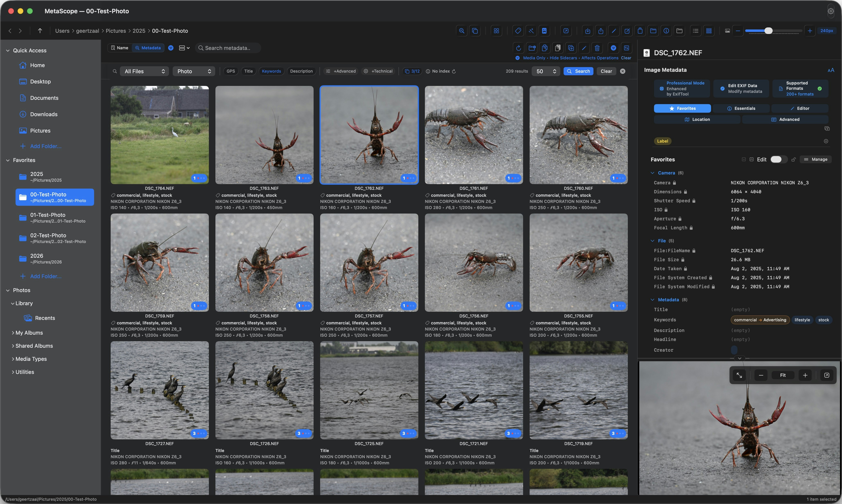Click the sticky note document toolbar icon
Image resolution: width=842 pixels, height=504 pixels.
(x=545, y=31)
